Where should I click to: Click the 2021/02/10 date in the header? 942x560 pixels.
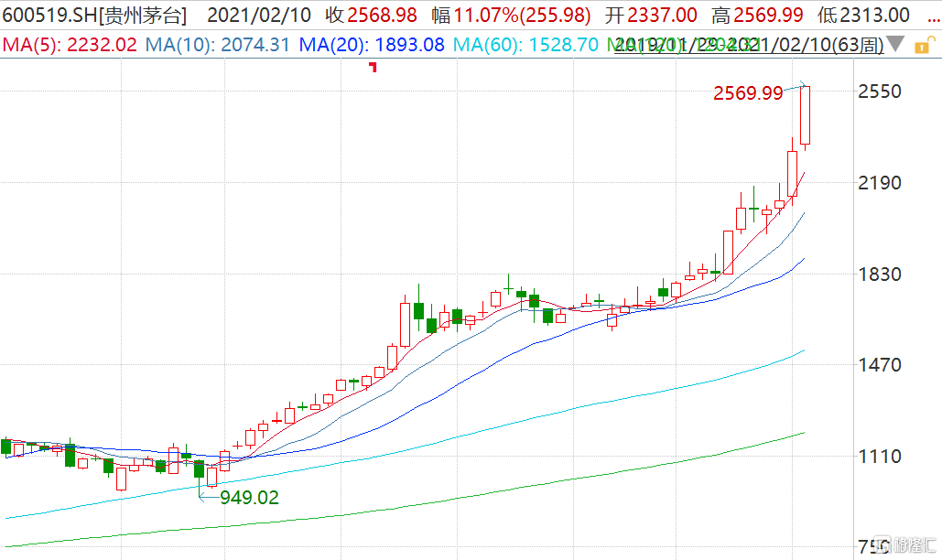[259, 15]
